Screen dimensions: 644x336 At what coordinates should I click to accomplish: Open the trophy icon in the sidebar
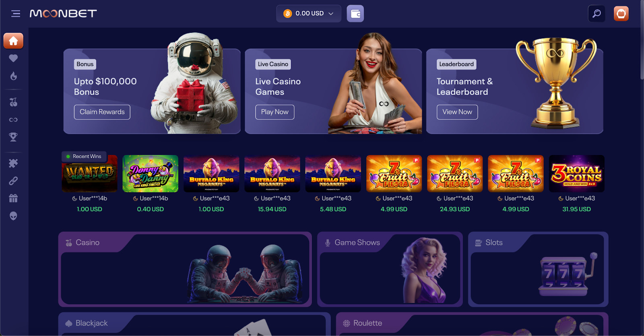coord(13,137)
